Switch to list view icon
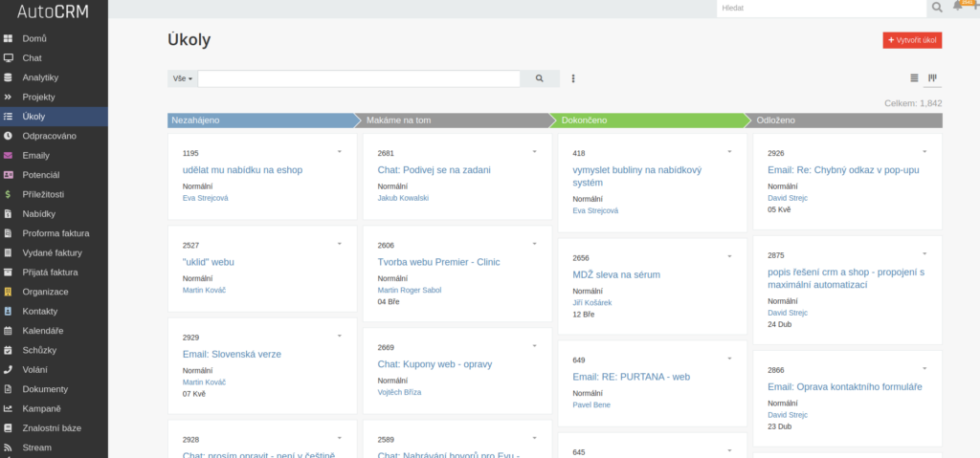The height and width of the screenshot is (458, 980). pyautogui.click(x=914, y=78)
